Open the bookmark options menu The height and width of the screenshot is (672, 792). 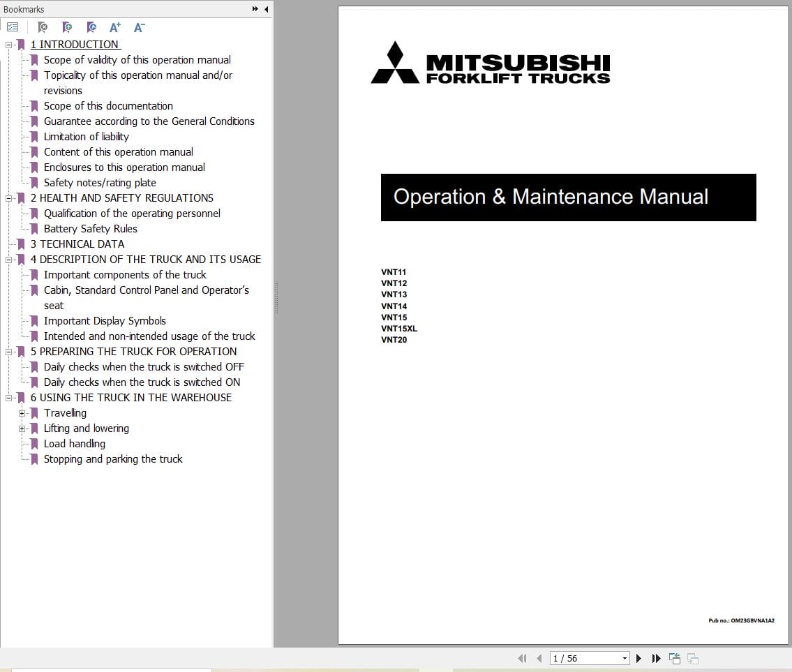(x=13, y=27)
